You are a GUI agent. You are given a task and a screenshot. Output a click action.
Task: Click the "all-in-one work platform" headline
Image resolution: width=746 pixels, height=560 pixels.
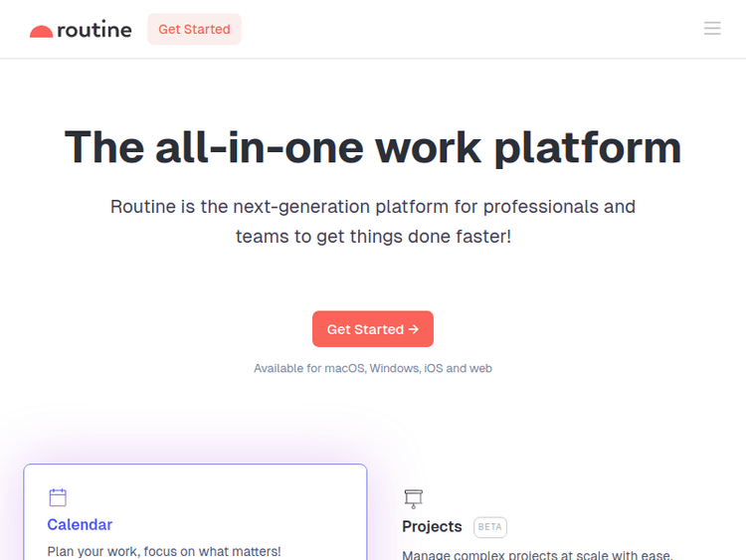pos(373,147)
